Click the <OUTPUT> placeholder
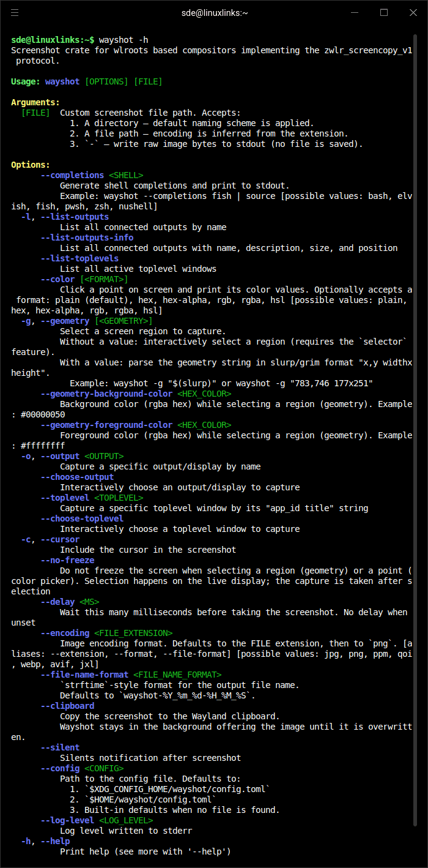 tap(104, 456)
